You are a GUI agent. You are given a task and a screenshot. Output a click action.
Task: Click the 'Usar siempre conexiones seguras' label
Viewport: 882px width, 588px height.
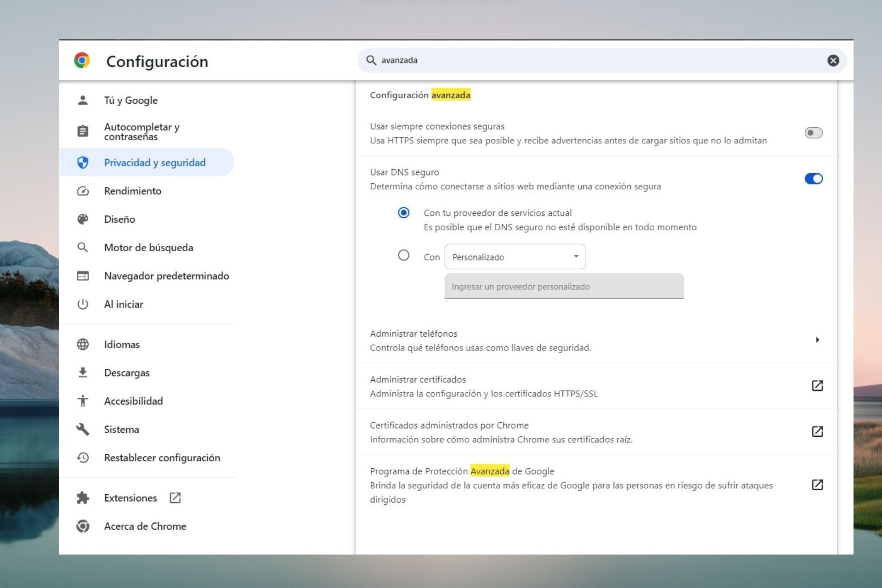point(437,126)
